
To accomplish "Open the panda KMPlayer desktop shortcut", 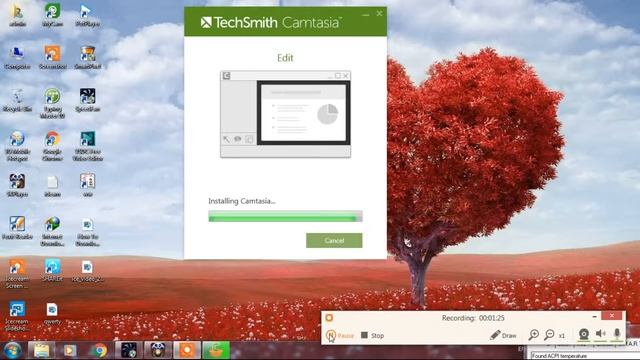I will tap(17, 185).
